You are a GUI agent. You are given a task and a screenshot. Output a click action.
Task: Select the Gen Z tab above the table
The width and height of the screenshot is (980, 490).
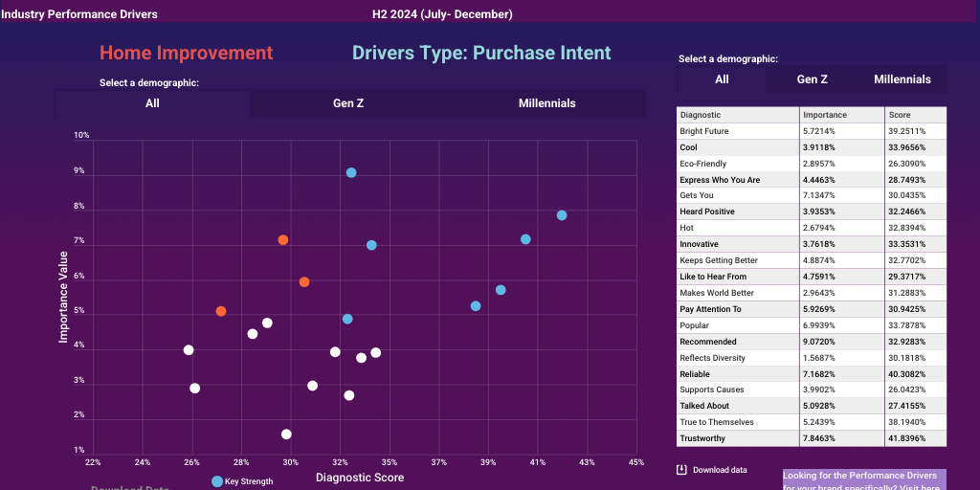[x=812, y=79]
